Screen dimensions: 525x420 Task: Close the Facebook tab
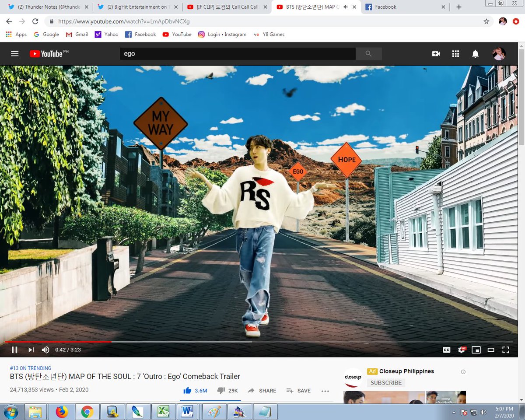point(443,7)
